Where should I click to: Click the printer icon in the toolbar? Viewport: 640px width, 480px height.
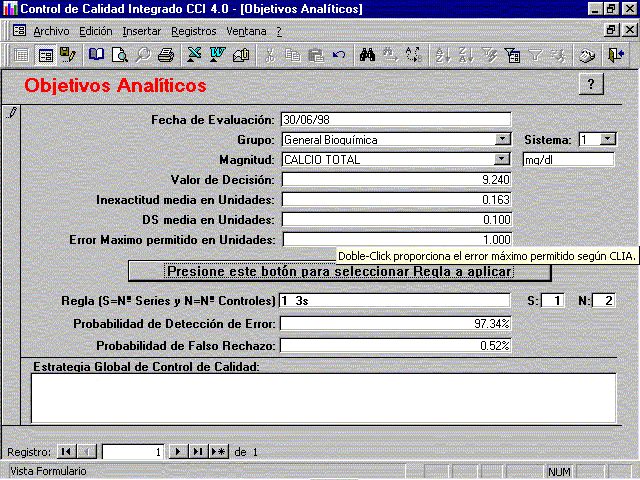[x=165, y=55]
